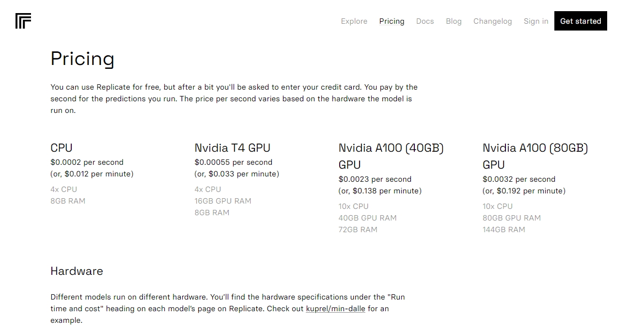644x334 pixels.
Task: Open the Changelog page
Action: [492, 21]
